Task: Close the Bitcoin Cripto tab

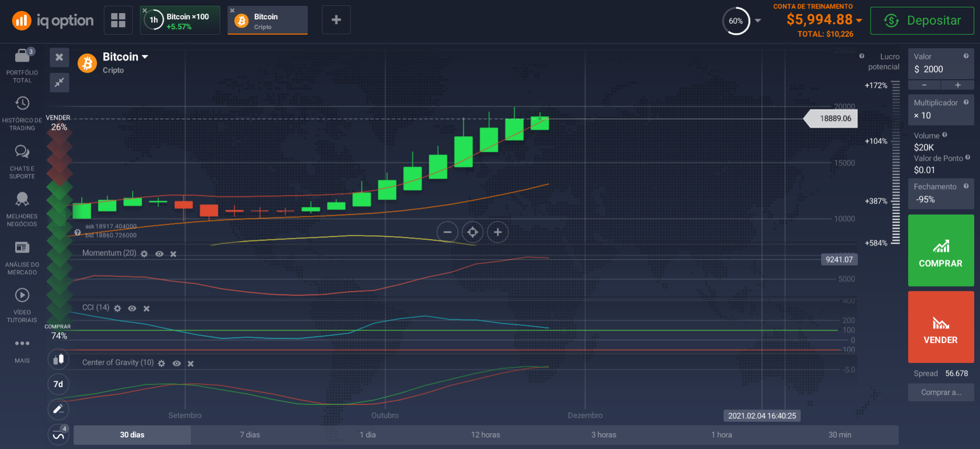Action: pos(233,10)
